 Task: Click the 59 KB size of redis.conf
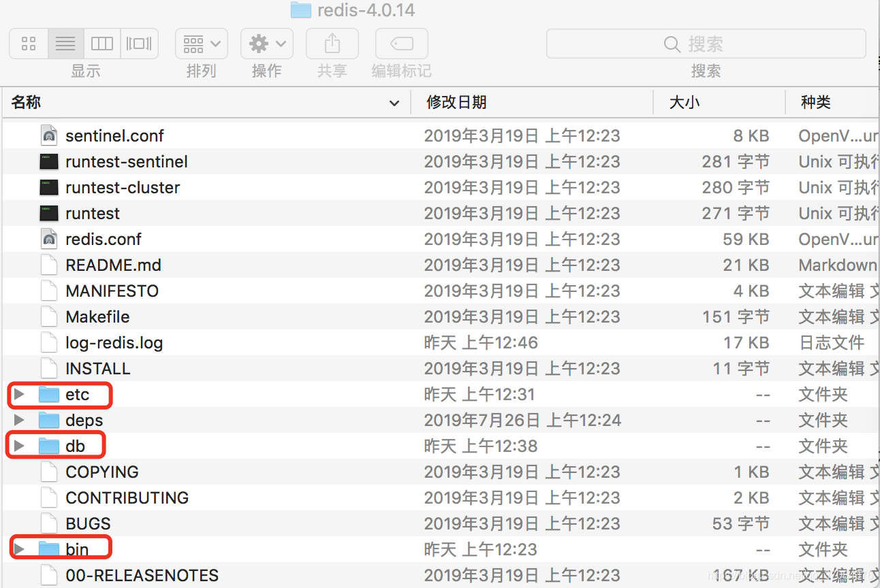click(747, 239)
